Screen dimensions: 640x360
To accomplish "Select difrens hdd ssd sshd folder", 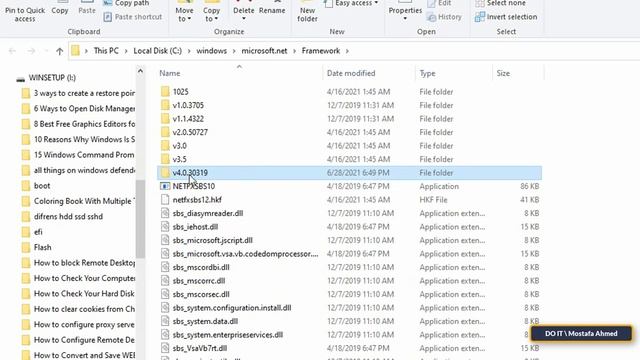I will click(68, 216).
